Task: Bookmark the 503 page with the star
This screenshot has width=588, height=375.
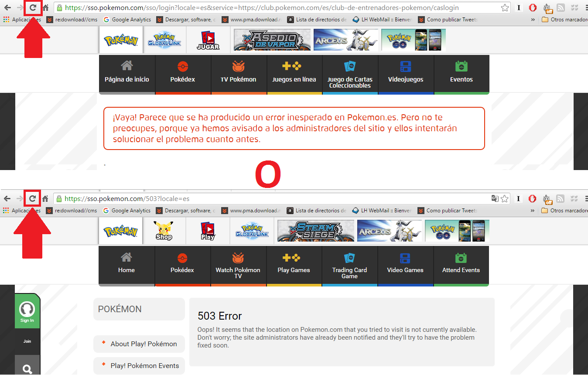Action: [x=505, y=198]
